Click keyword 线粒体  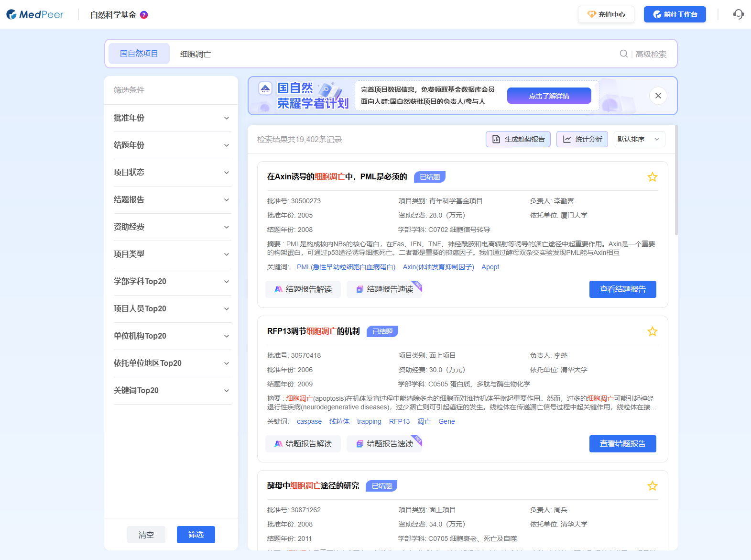coord(339,421)
